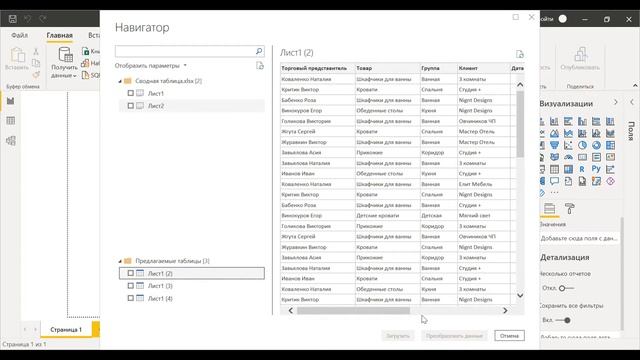
Task: Switch to the Главная ribbon tab
Action: pyautogui.click(x=60, y=36)
